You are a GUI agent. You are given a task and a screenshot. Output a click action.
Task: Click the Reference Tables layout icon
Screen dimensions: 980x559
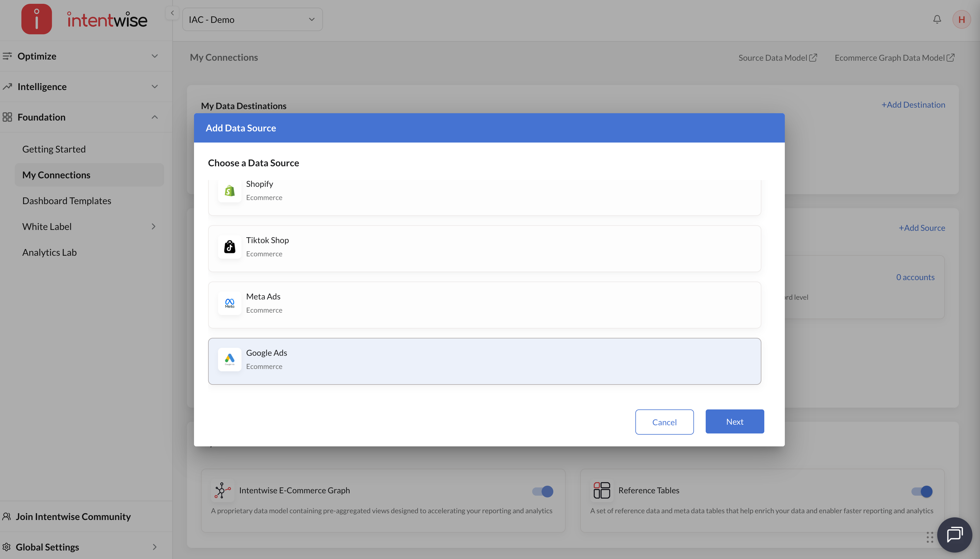pyautogui.click(x=601, y=491)
